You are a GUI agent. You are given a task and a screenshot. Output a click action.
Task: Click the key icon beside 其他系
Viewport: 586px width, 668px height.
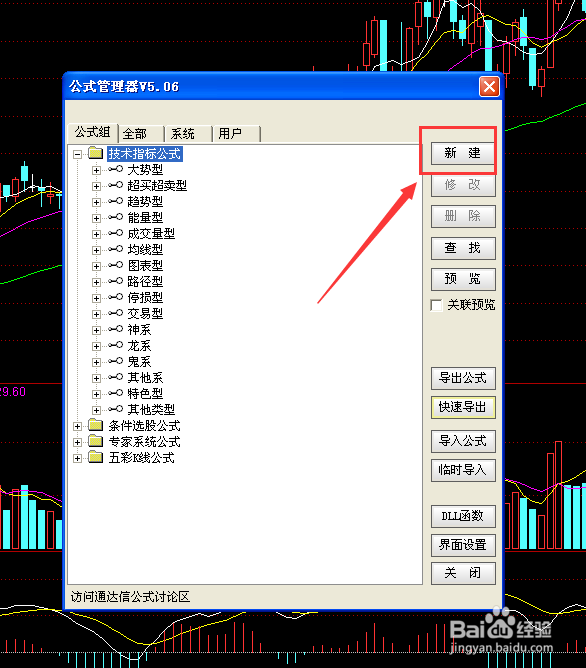(x=115, y=377)
